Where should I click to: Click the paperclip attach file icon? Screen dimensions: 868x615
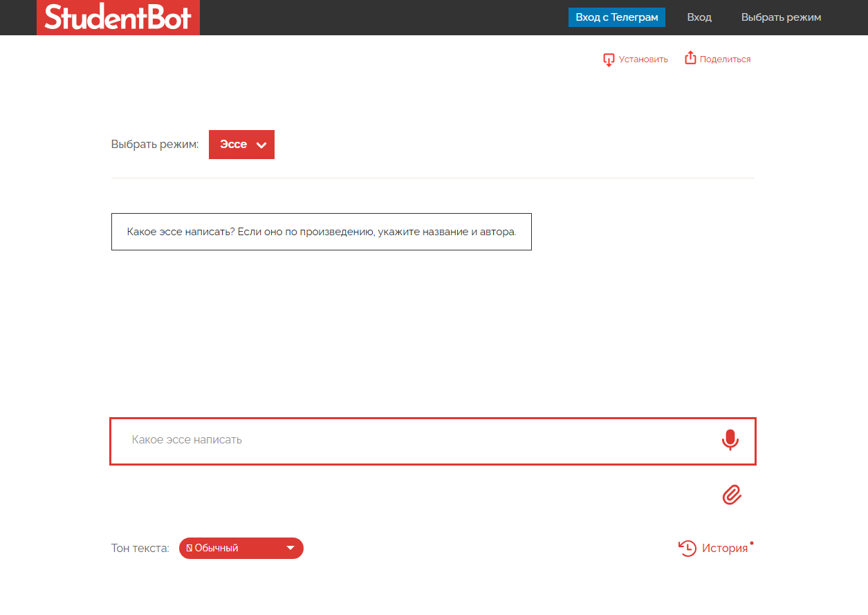pos(732,495)
